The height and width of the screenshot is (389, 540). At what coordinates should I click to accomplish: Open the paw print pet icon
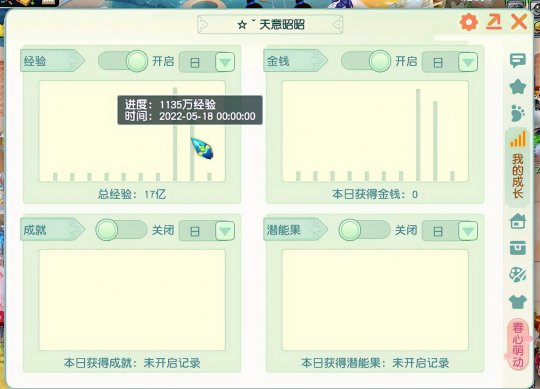tap(518, 113)
